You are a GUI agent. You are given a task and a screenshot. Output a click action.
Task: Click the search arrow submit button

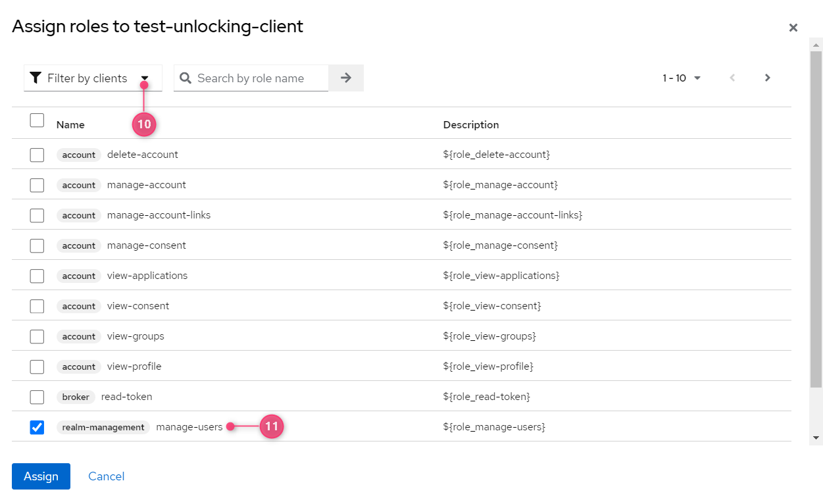346,78
